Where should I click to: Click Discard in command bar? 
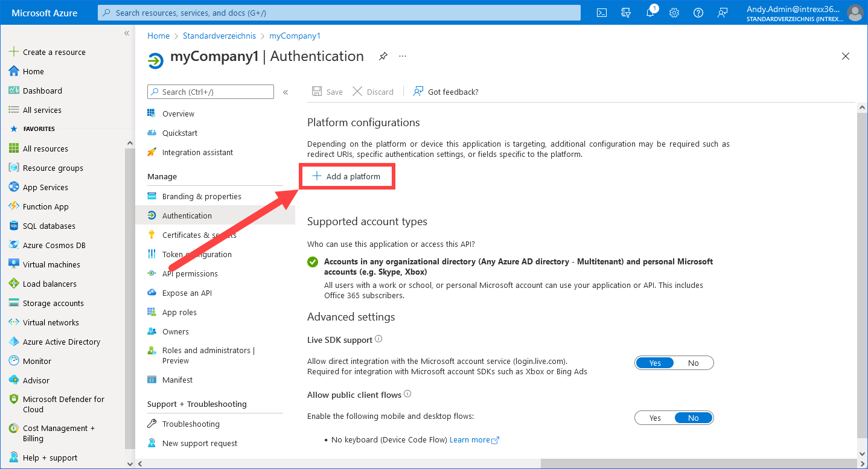pyautogui.click(x=373, y=92)
